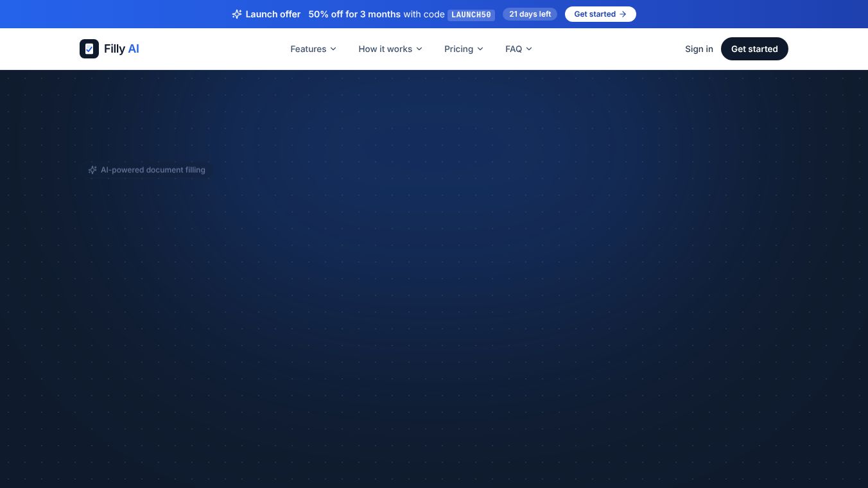Click the Sign in link
The width and height of the screenshot is (868, 488).
(x=699, y=49)
